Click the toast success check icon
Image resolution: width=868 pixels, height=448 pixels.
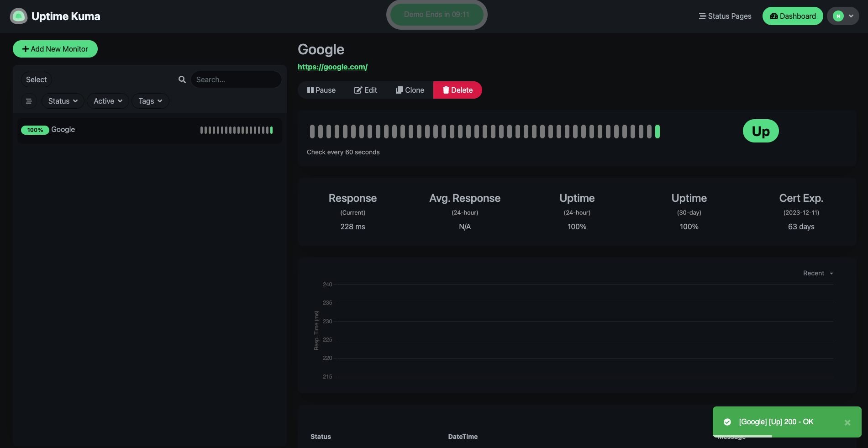727,422
